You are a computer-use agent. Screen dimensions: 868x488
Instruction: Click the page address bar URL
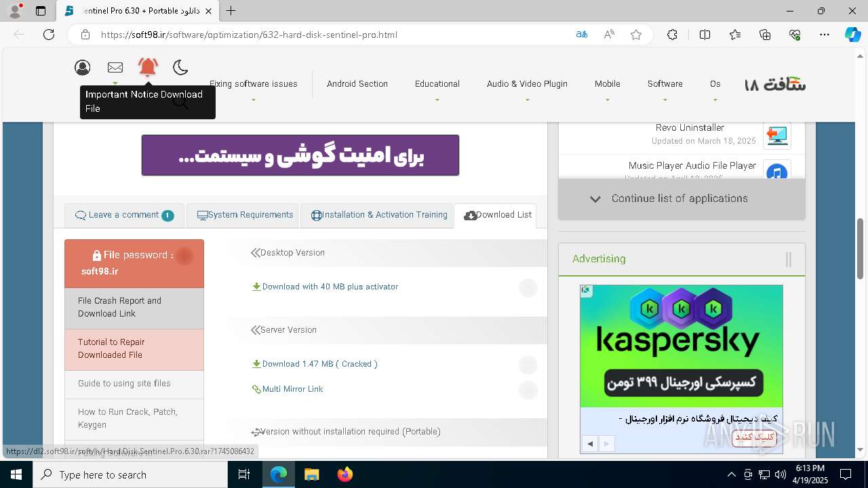(249, 35)
